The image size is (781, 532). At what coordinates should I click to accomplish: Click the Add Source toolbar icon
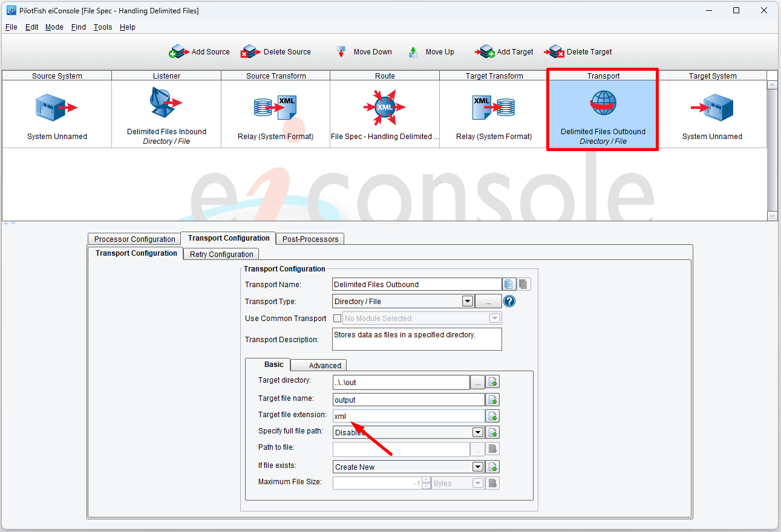[180, 51]
